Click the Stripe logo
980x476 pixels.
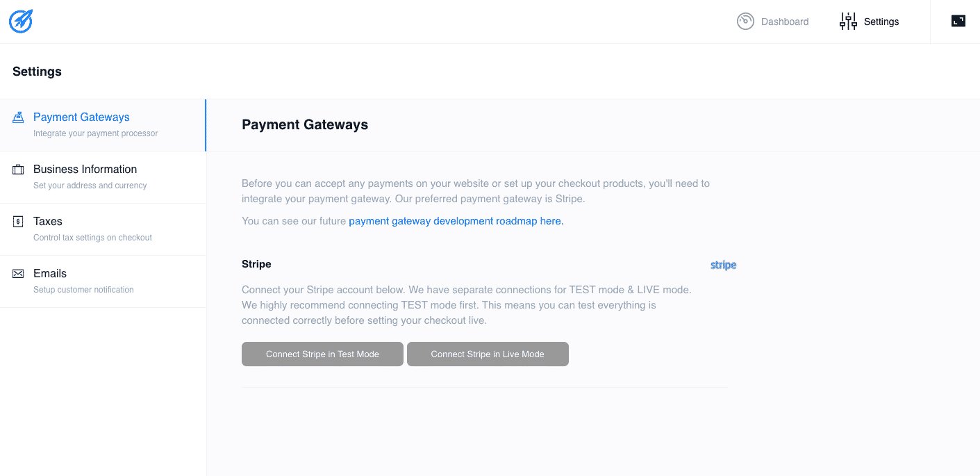[x=723, y=265]
